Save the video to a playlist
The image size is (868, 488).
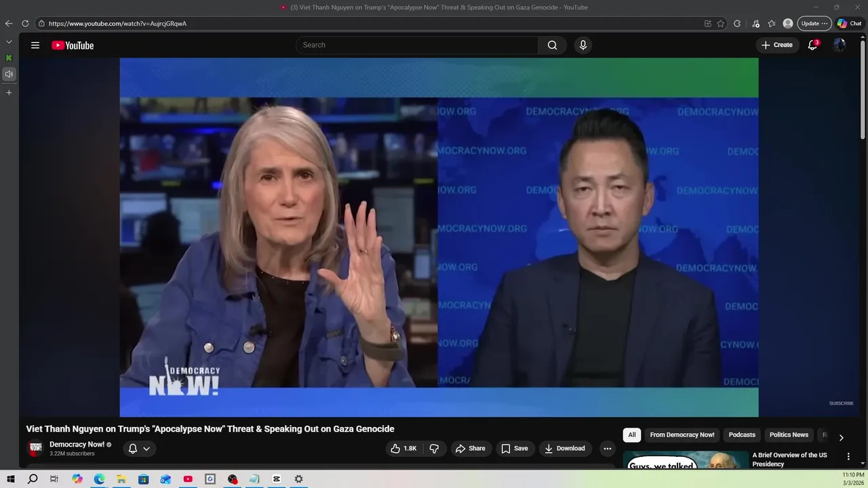pos(515,448)
